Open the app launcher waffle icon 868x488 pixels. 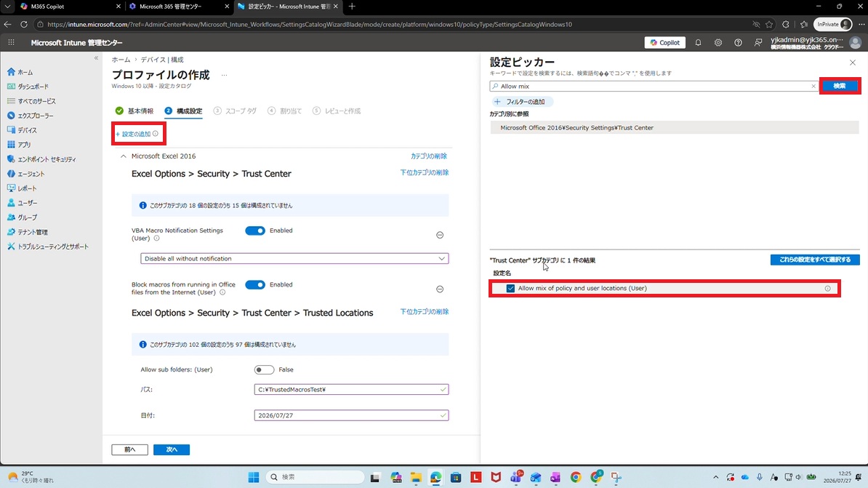tap(11, 42)
